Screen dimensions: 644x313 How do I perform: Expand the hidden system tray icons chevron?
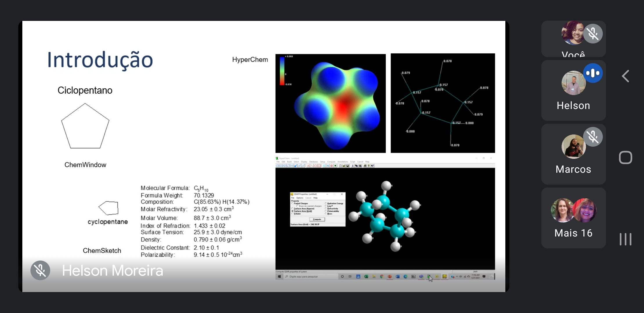[x=457, y=276]
